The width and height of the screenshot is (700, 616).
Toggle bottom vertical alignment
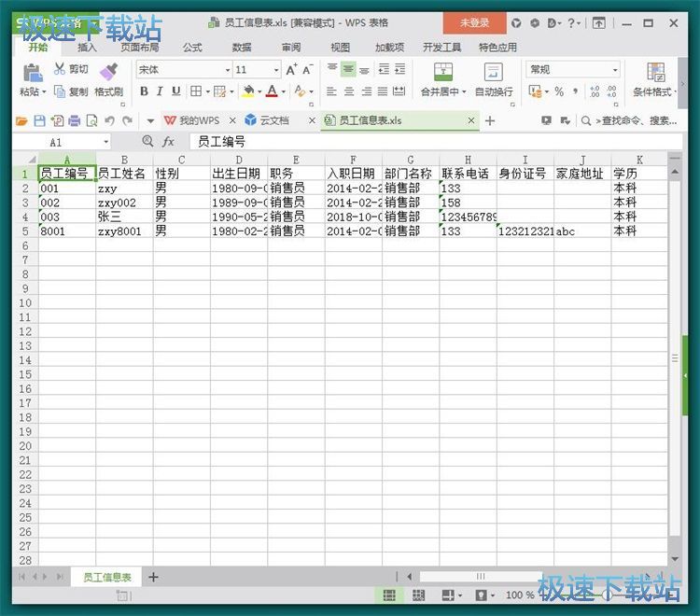pyautogui.click(x=364, y=70)
